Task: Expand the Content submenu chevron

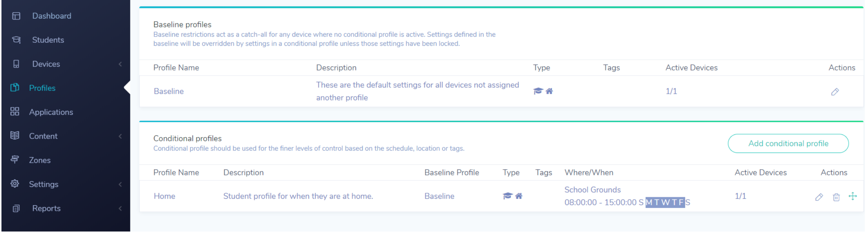Action: click(x=120, y=136)
